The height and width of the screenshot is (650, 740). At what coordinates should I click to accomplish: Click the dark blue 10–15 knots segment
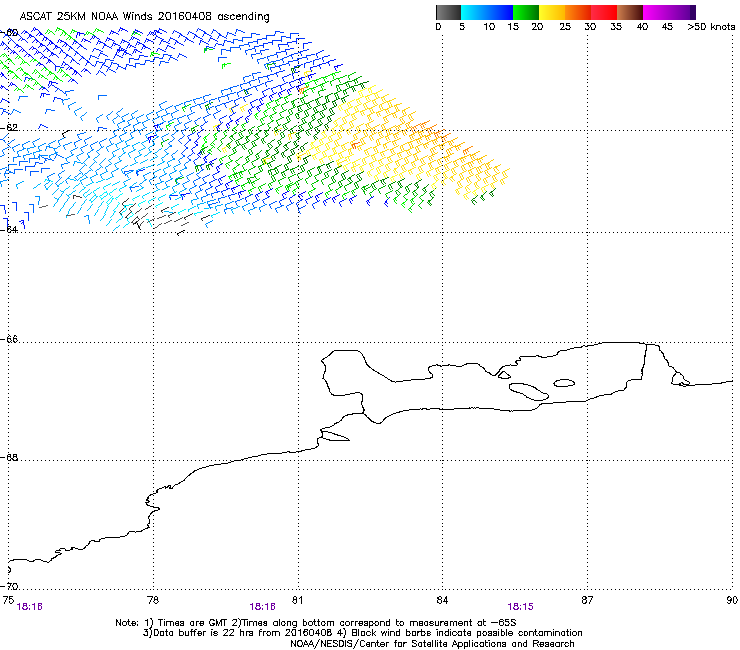coord(499,12)
